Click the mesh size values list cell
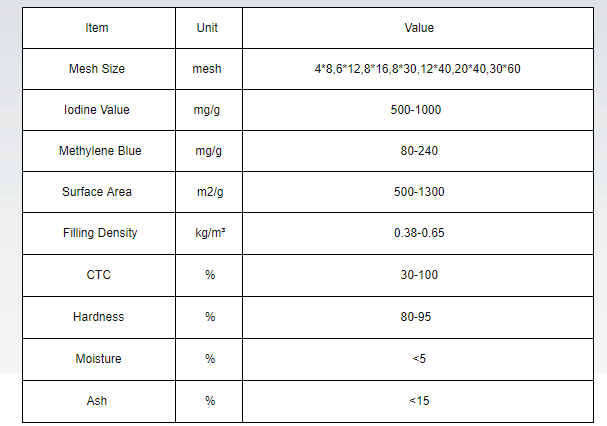 pyautogui.click(x=417, y=69)
